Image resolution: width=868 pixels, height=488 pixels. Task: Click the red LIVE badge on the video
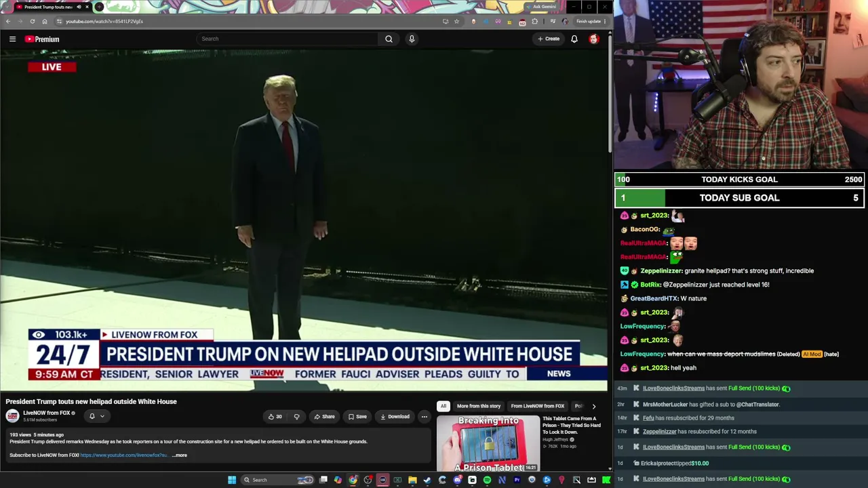point(52,67)
